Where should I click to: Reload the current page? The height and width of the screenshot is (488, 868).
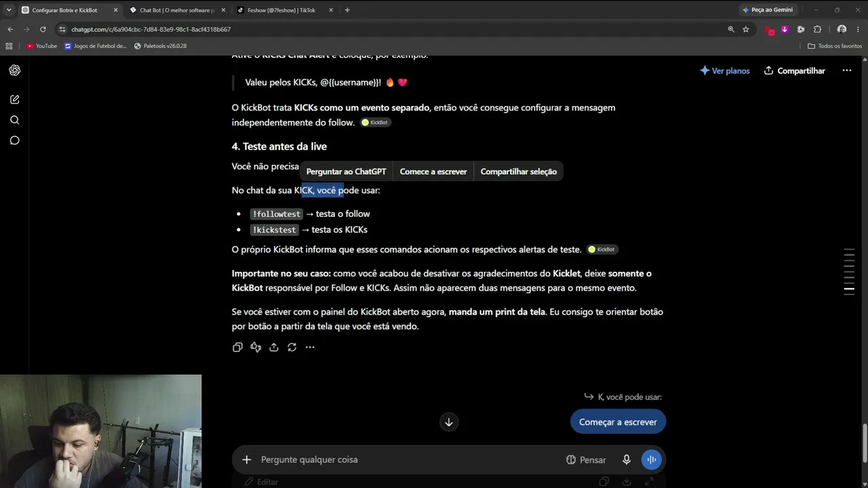(x=43, y=29)
